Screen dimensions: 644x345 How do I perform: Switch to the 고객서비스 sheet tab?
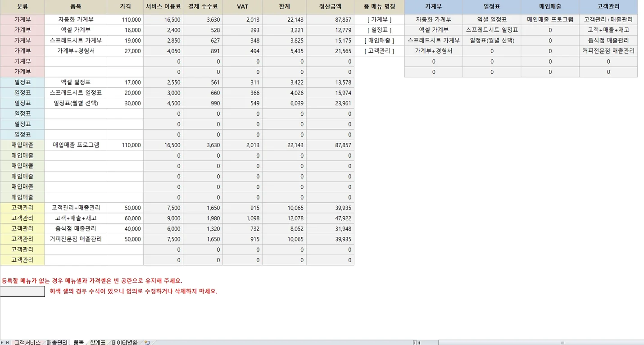click(27, 343)
